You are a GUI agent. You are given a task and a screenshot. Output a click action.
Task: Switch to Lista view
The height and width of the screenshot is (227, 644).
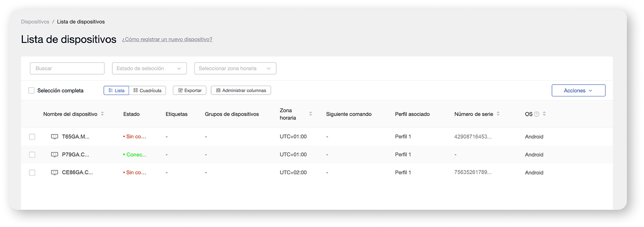click(117, 91)
